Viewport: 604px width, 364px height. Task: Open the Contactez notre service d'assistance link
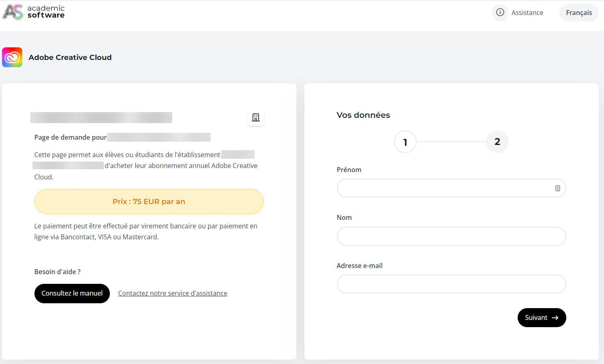pyautogui.click(x=173, y=293)
